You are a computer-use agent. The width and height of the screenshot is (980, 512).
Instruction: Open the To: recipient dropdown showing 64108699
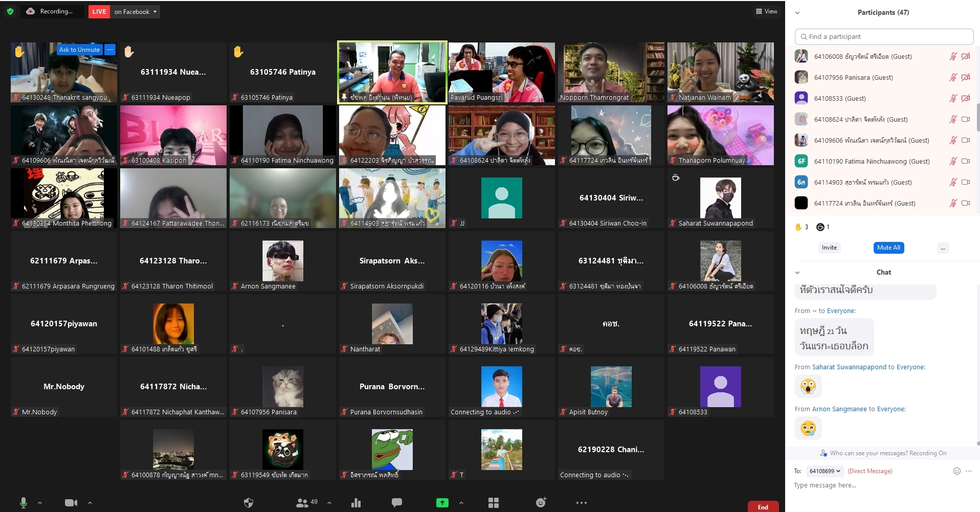[824, 471]
